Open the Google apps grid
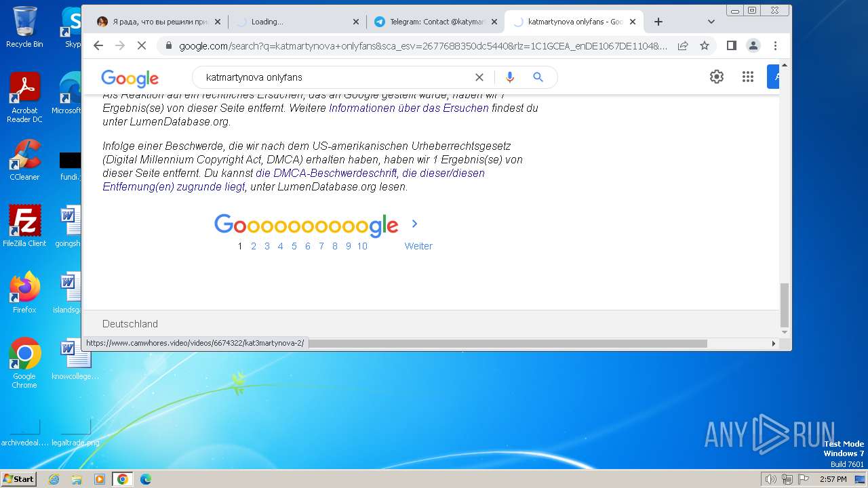This screenshot has width=868, height=488. tap(748, 77)
